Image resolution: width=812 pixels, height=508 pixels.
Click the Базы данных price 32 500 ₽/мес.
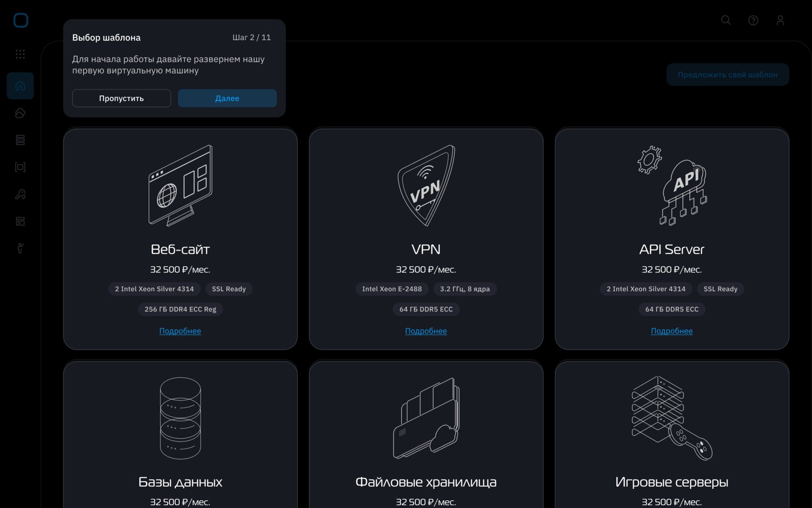(x=180, y=502)
